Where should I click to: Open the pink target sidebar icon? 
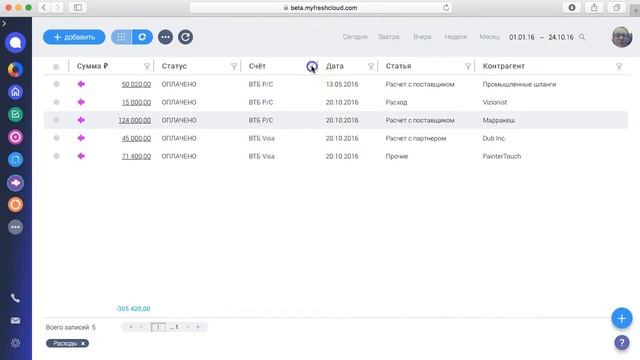16,137
